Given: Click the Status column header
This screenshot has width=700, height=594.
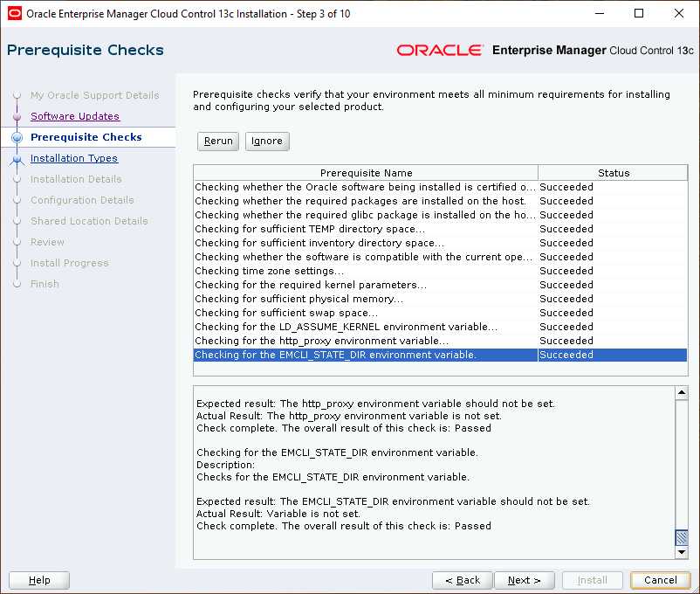Looking at the screenshot, I should [613, 173].
